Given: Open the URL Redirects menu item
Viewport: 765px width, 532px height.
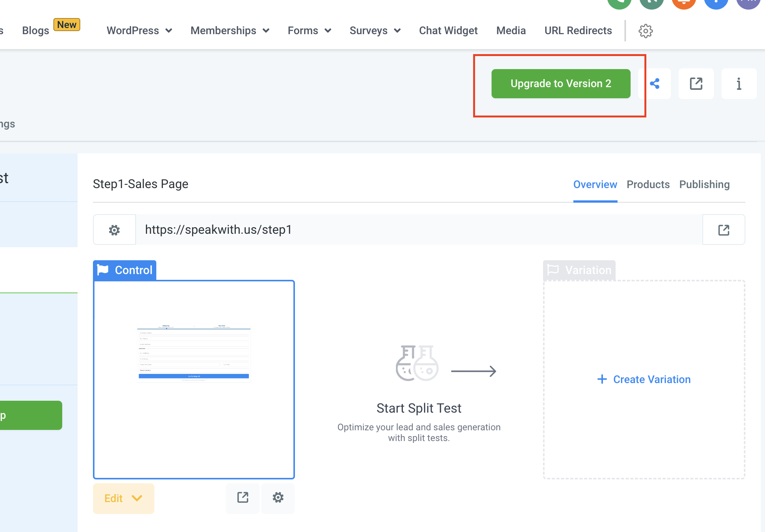Looking at the screenshot, I should point(578,31).
